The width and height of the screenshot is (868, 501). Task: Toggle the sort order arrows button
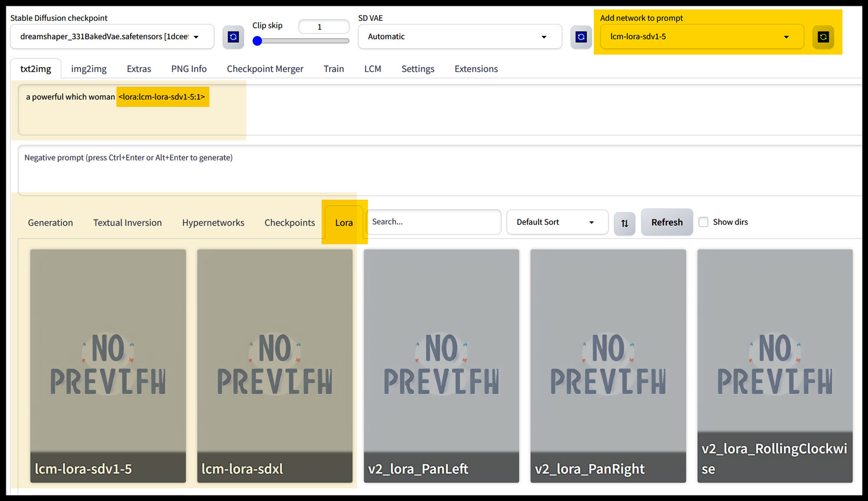click(625, 223)
